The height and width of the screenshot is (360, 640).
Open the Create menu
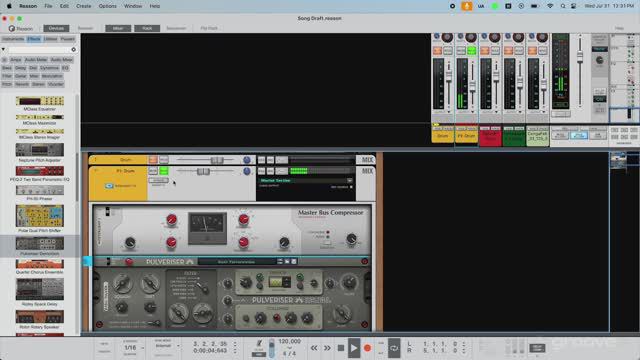click(x=84, y=6)
